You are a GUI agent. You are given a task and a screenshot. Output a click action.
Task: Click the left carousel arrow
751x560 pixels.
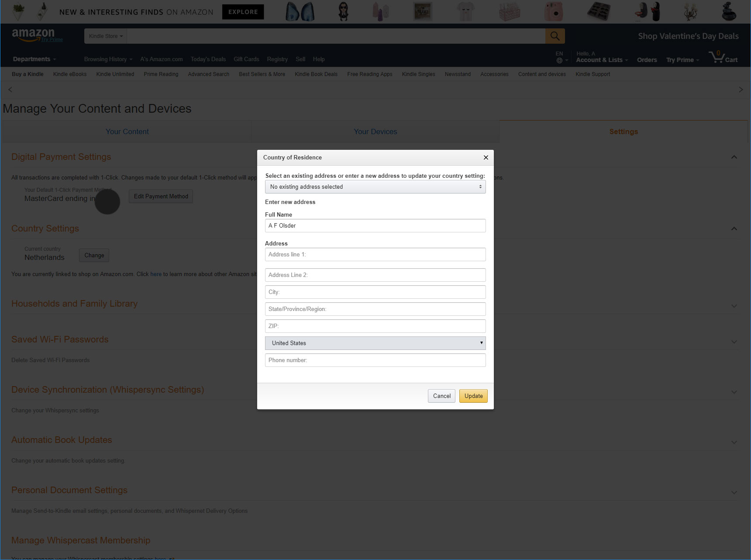pos(10,90)
